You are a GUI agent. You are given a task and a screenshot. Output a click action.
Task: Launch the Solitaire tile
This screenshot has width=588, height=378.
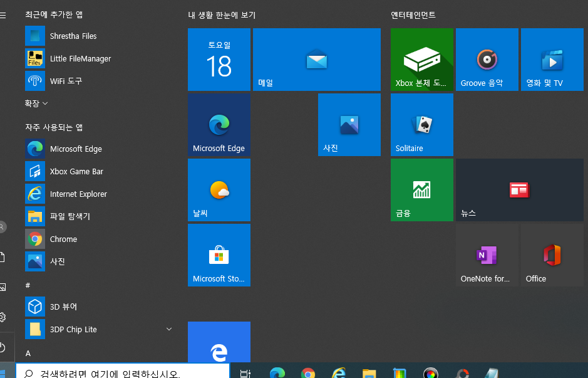tap(422, 125)
